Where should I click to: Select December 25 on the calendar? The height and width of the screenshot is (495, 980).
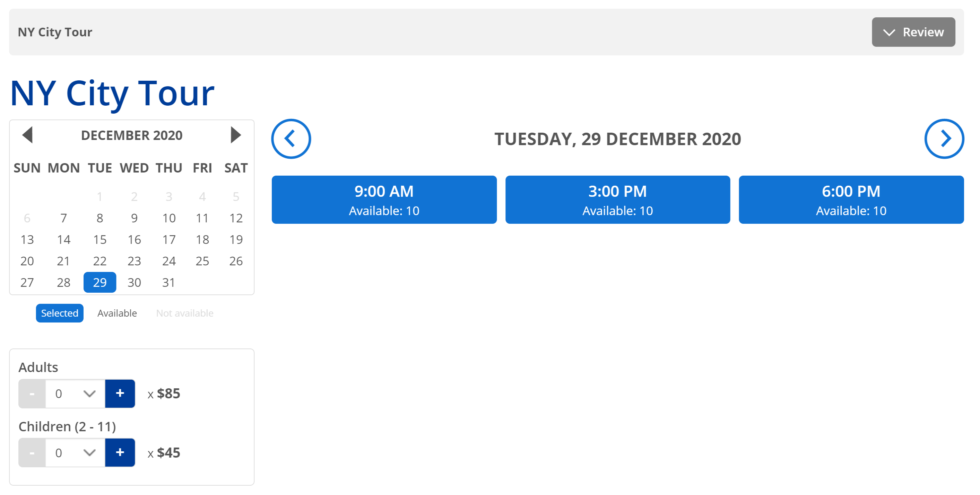202,261
